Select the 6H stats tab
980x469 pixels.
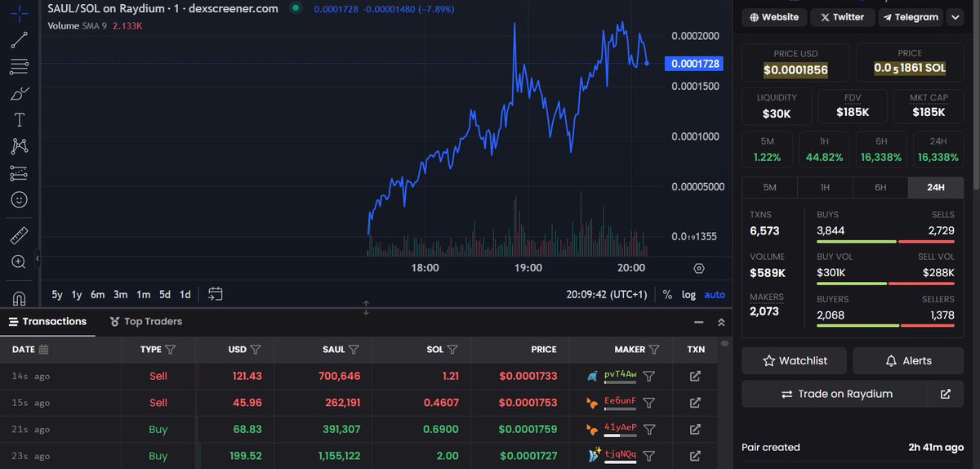[x=880, y=187]
